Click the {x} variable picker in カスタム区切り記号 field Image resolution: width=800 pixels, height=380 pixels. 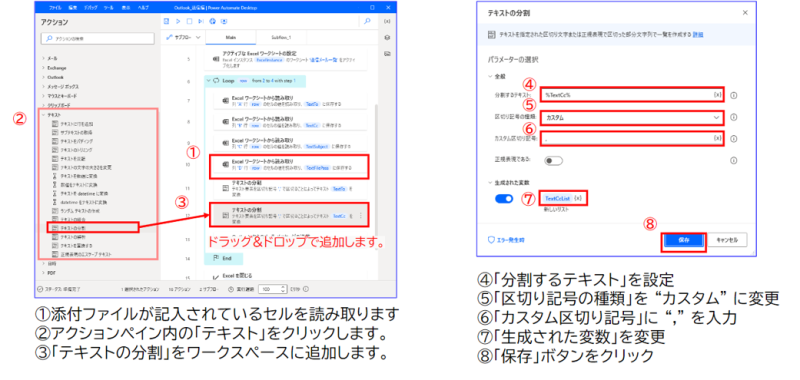(x=717, y=138)
